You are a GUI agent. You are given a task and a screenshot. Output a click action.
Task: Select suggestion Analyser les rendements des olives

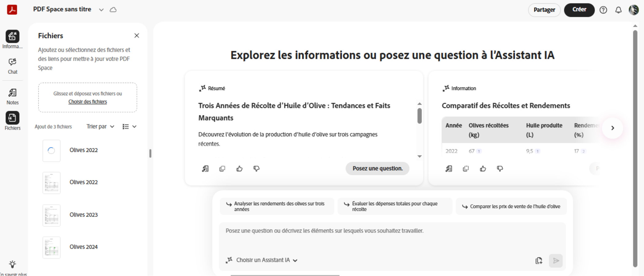tap(277, 206)
